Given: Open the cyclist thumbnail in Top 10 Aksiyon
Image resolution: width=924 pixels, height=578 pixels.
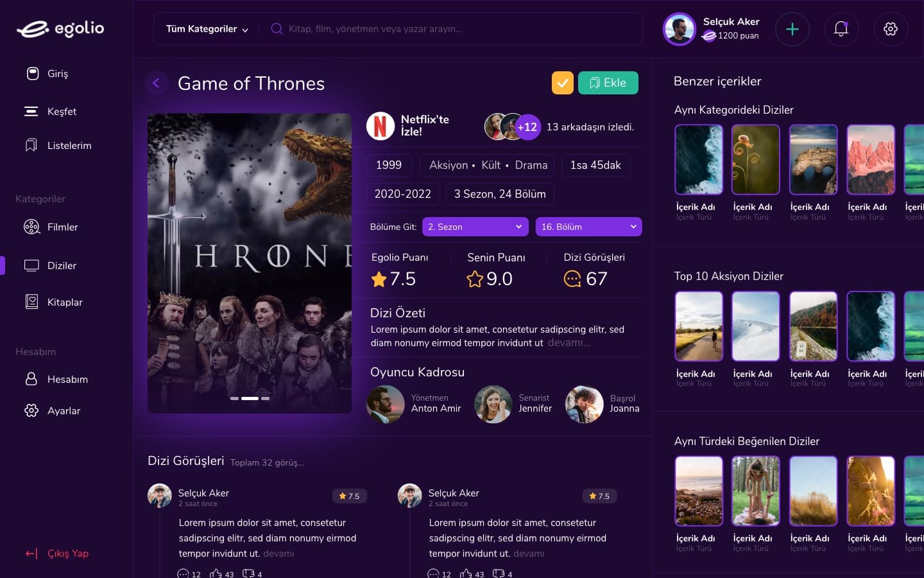Looking at the screenshot, I should [x=699, y=326].
